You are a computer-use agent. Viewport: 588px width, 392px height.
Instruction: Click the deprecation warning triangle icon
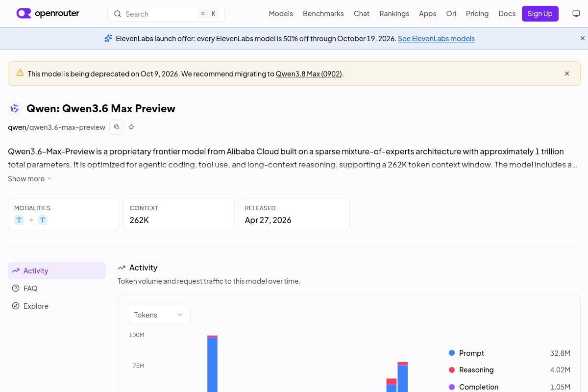pyautogui.click(x=20, y=73)
